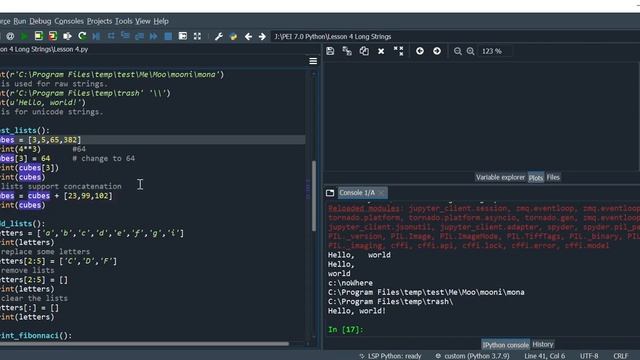Open the Projects menu
The image size is (640, 360).
pyautogui.click(x=99, y=21)
